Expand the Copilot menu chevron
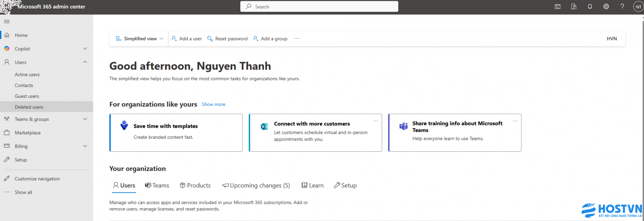 [x=85, y=48]
